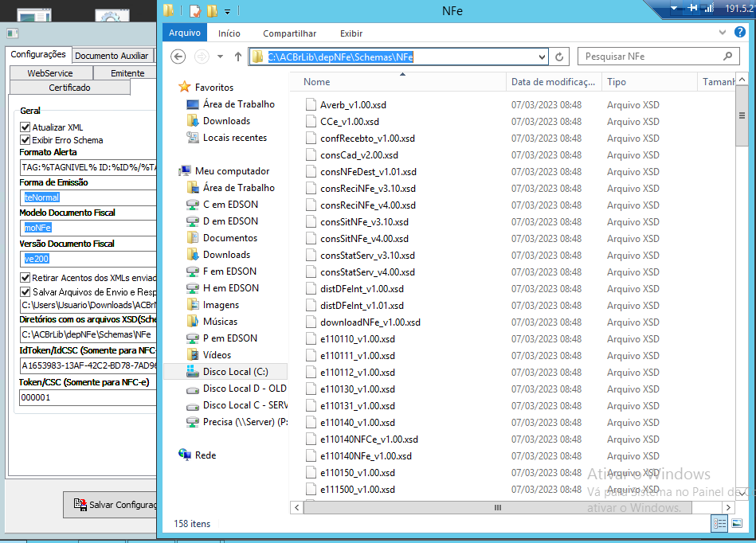Click Salvar Configurações button
Image resolution: width=756 pixels, height=543 pixels.
pos(111,505)
